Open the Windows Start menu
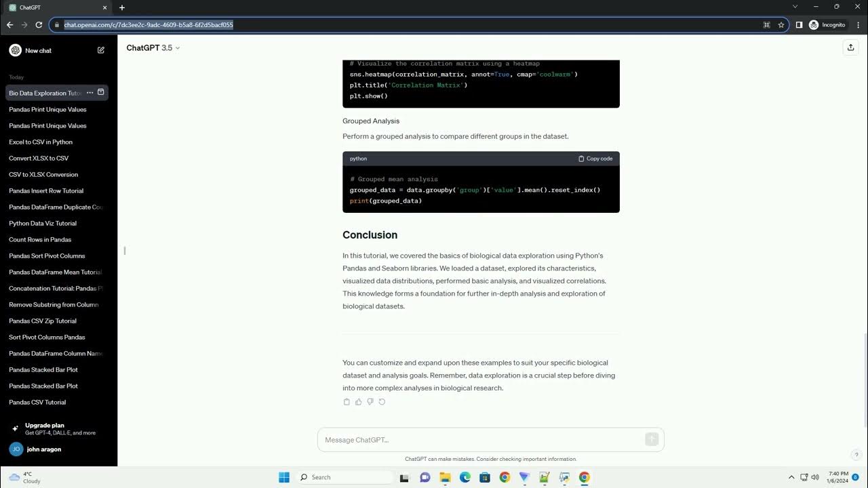 [x=284, y=477]
